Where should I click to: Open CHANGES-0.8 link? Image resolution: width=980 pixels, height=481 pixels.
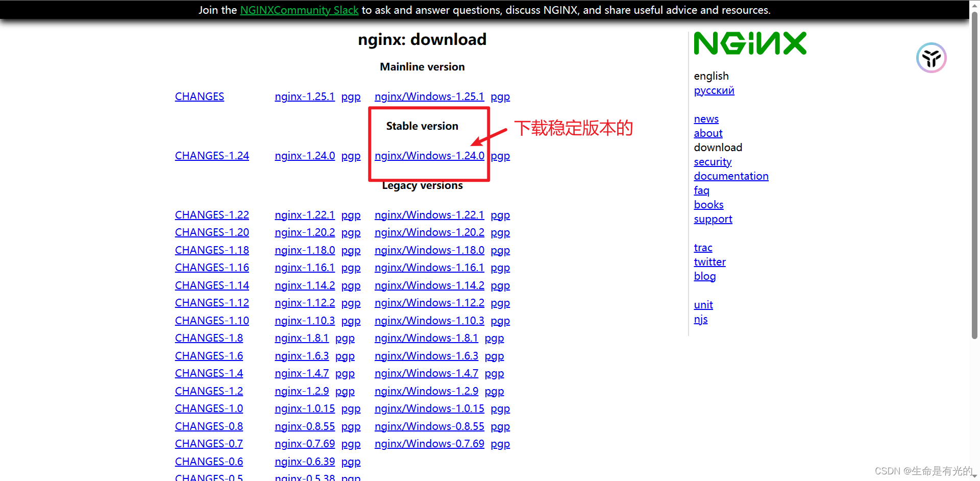209,426
